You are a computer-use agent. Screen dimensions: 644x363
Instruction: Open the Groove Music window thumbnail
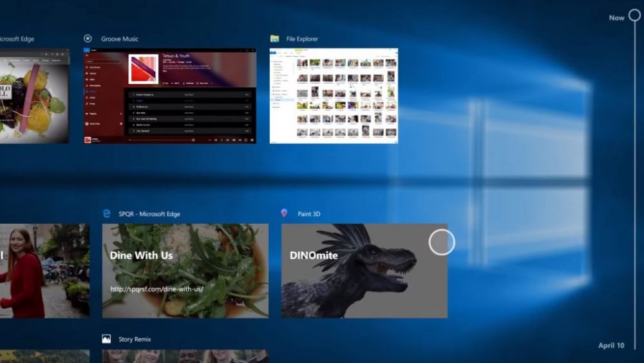tap(170, 96)
